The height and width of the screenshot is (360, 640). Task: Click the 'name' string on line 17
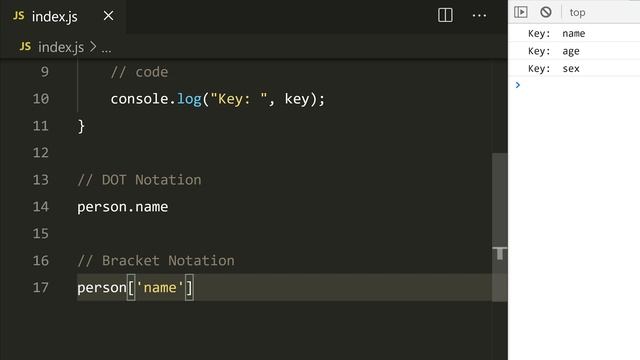[x=160, y=287]
